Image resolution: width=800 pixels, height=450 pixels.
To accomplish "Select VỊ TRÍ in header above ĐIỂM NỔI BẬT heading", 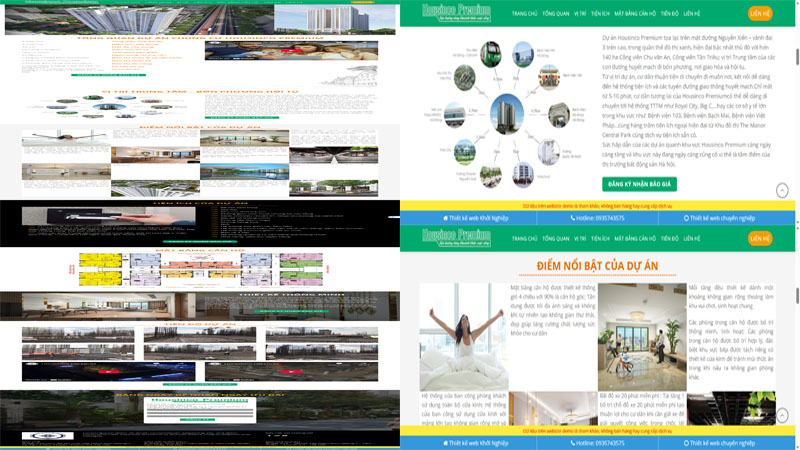I will [x=580, y=239].
